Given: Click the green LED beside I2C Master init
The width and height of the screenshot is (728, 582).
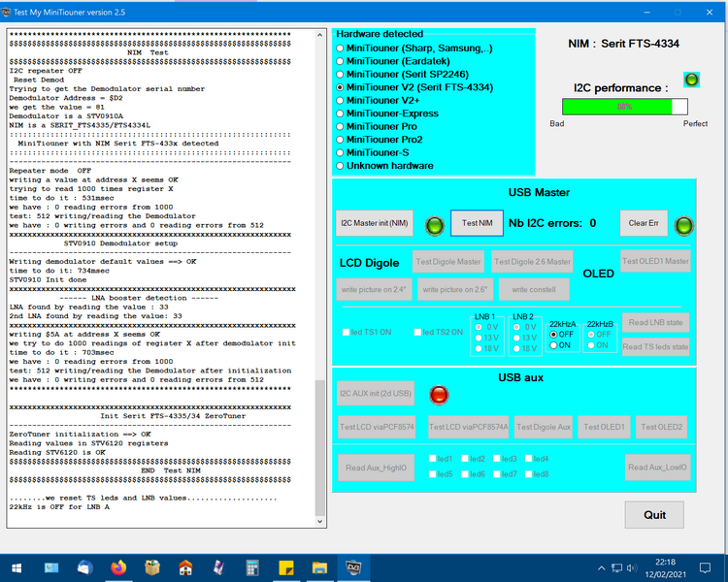Looking at the screenshot, I should tap(435, 226).
